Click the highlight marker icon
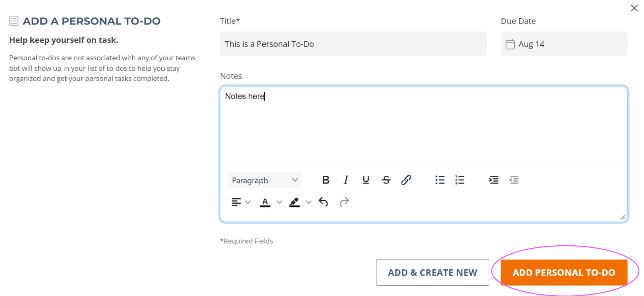 tap(294, 202)
